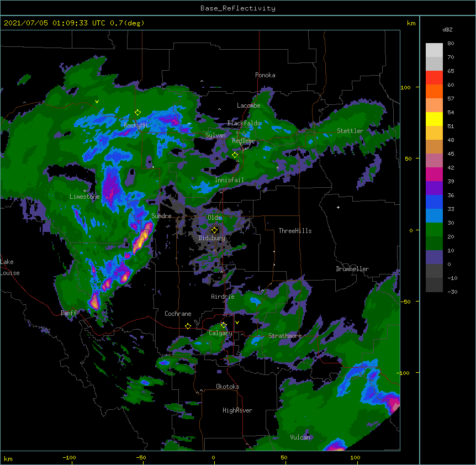Pick the mauve pink 42-45 dBZ legend swatch
This screenshot has width=476, height=465.
coord(434,160)
